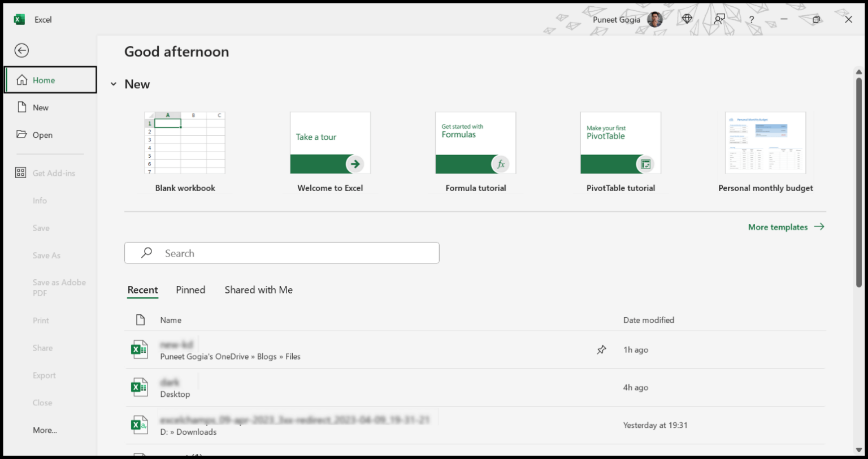Collapse the New section chevron
The width and height of the screenshot is (868, 459).
[114, 84]
